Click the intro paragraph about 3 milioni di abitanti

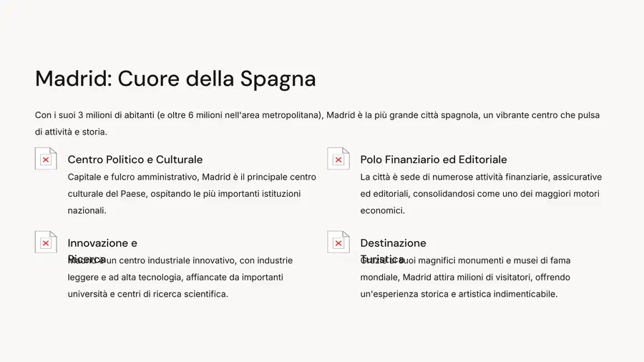pyautogui.click(x=317, y=124)
